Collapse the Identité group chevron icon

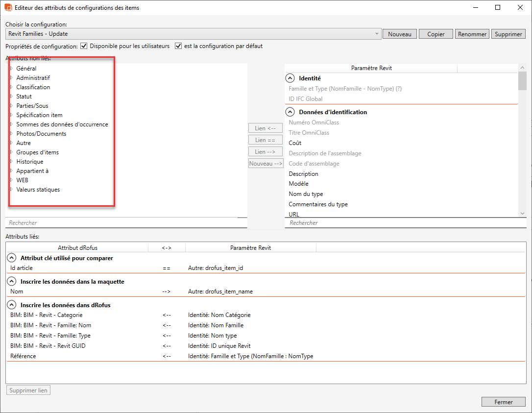(290, 78)
